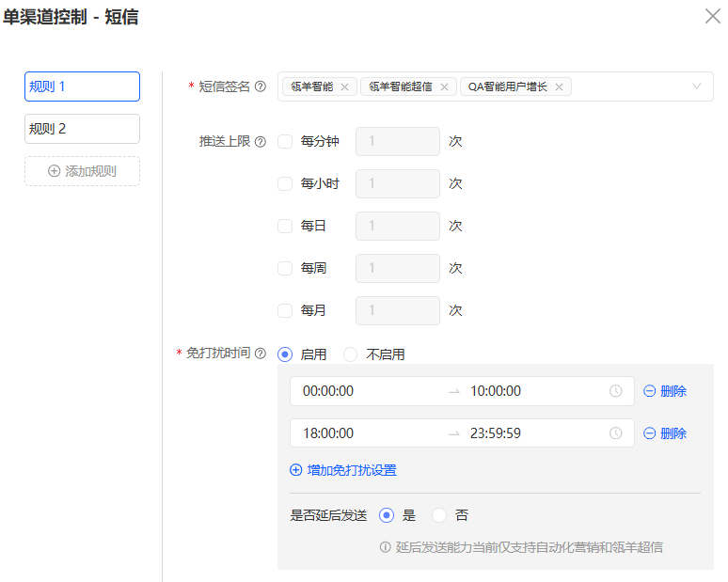Open help for 推送上限

[261, 142]
